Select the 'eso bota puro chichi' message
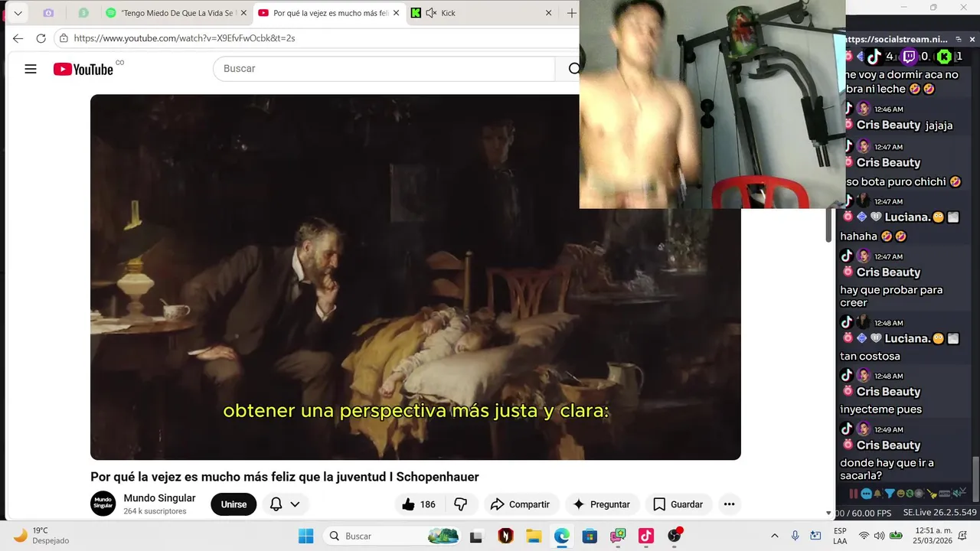 (x=902, y=182)
